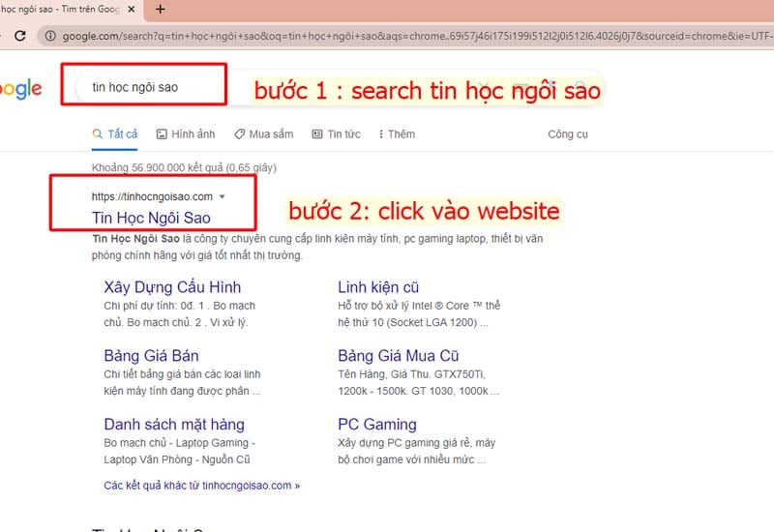This screenshot has height=532, width=774.
Task: Open a new browser tab
Action: point(160,9)
